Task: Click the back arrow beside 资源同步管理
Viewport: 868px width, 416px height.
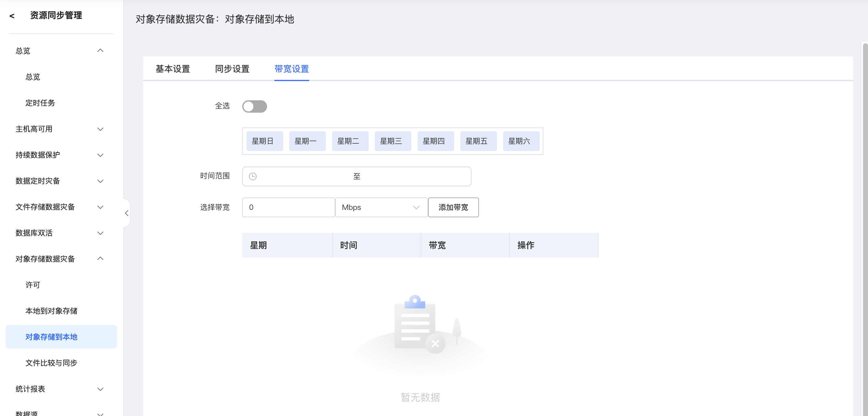Action: [x=12, y=16]
